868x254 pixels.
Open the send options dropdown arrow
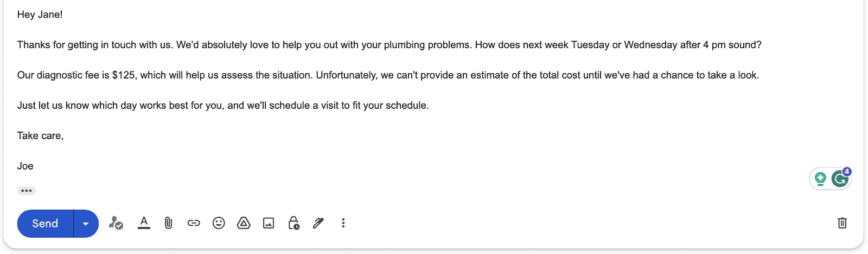[86, 223]
